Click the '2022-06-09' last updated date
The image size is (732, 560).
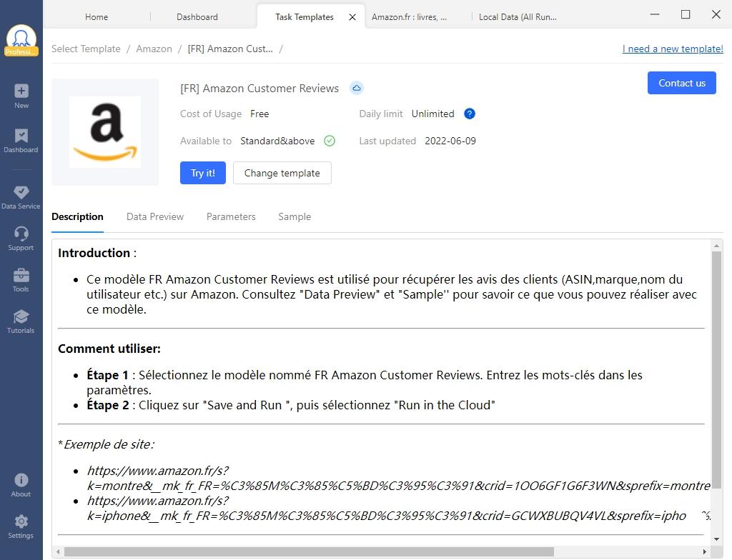coord(450,141)
